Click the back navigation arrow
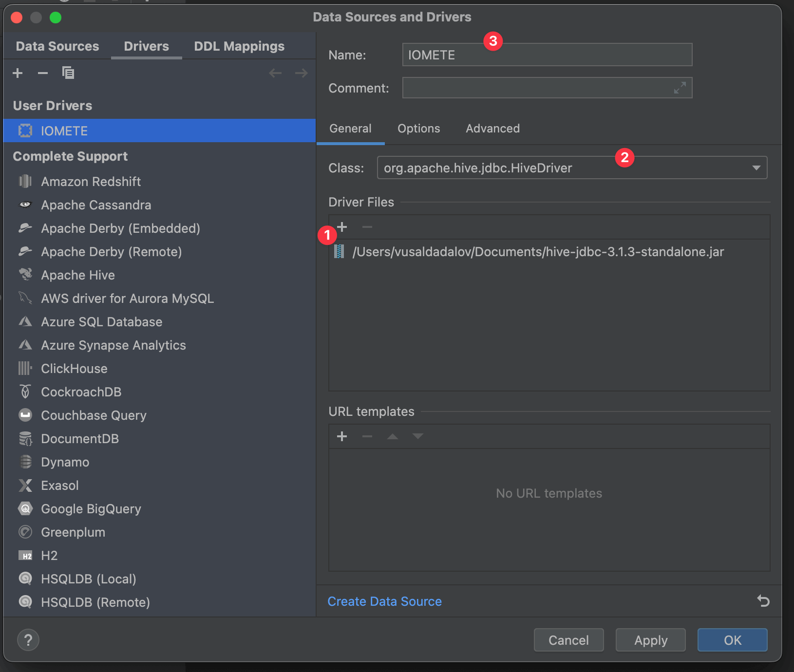 pyautogui.click(x=275, y=73)
